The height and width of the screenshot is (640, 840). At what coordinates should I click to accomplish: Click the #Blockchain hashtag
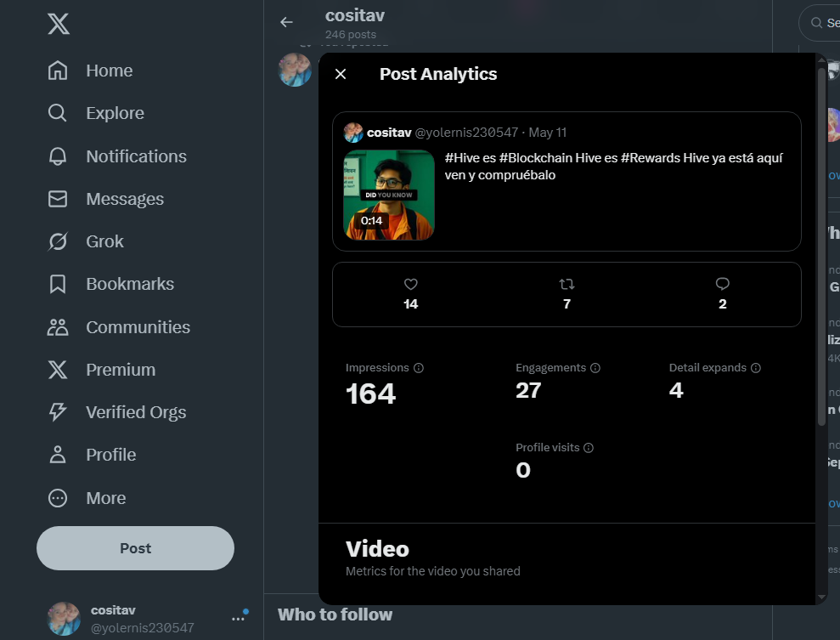[535, 158]
